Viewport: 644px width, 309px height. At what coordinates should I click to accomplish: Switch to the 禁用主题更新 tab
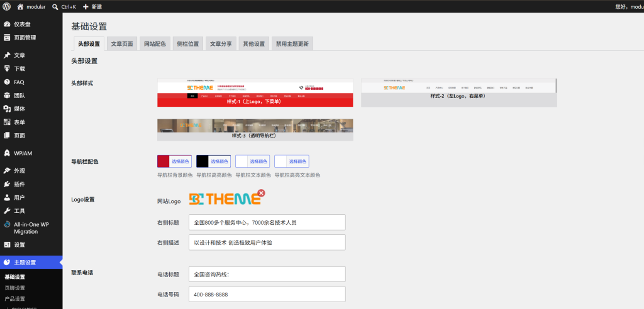292,44
